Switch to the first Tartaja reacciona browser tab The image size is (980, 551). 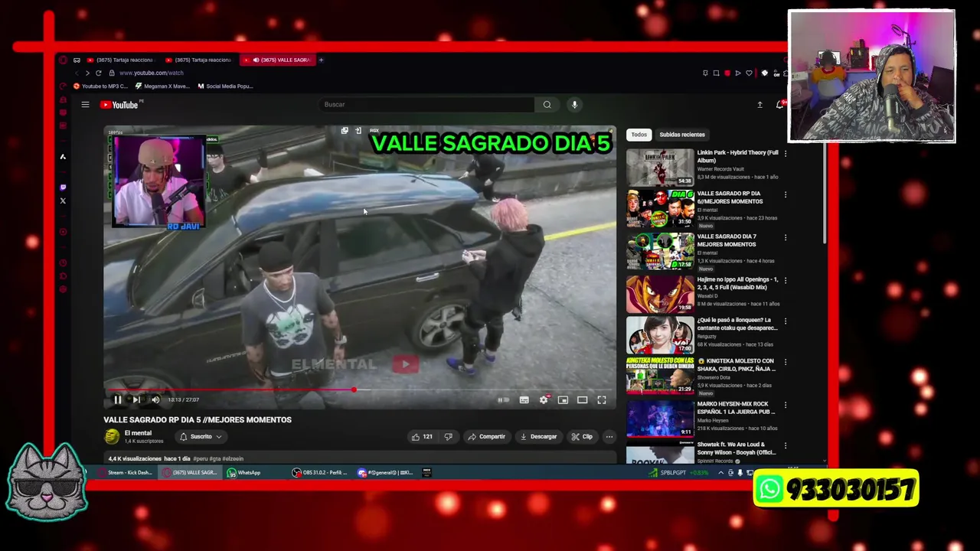coord(120,60)
